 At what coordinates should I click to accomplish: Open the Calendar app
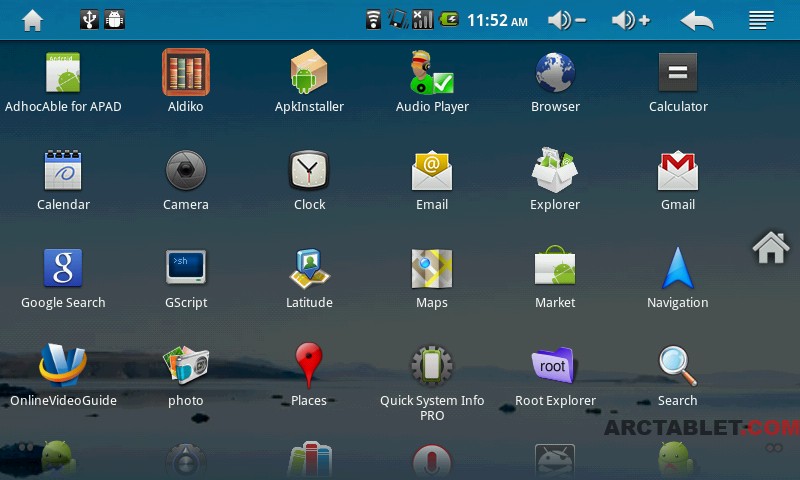(63, 170)
